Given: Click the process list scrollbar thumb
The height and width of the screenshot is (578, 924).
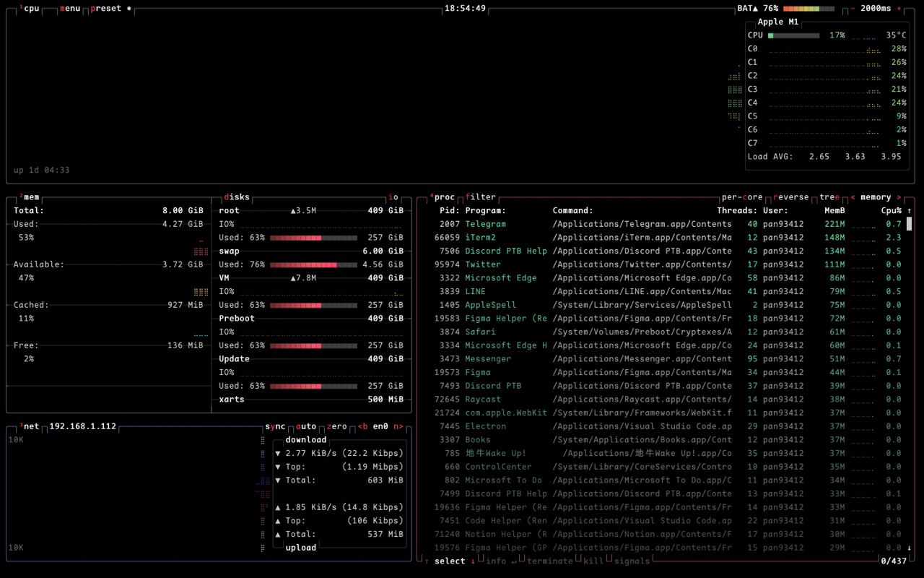Looking at the screenshot, I should (909, 224).
